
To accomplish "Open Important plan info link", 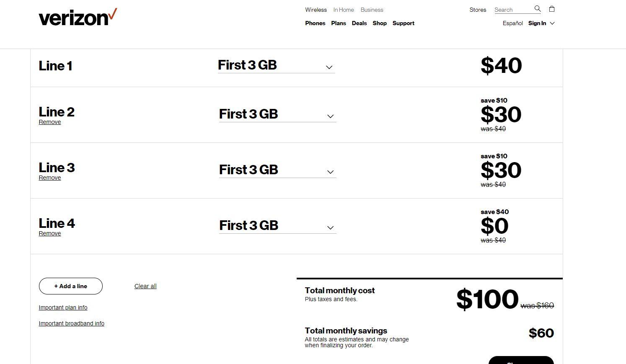I will pyautogui.click(x=63, y=308).
